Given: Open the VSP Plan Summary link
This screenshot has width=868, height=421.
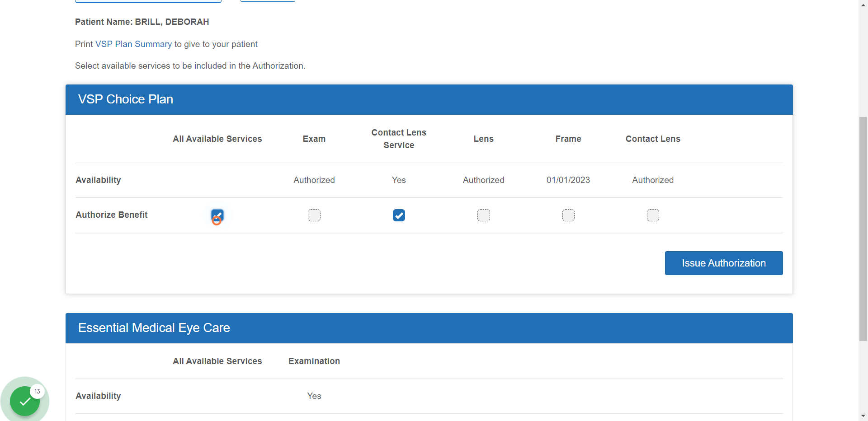Looking at the screenshot, I should [x=133, y=44].
